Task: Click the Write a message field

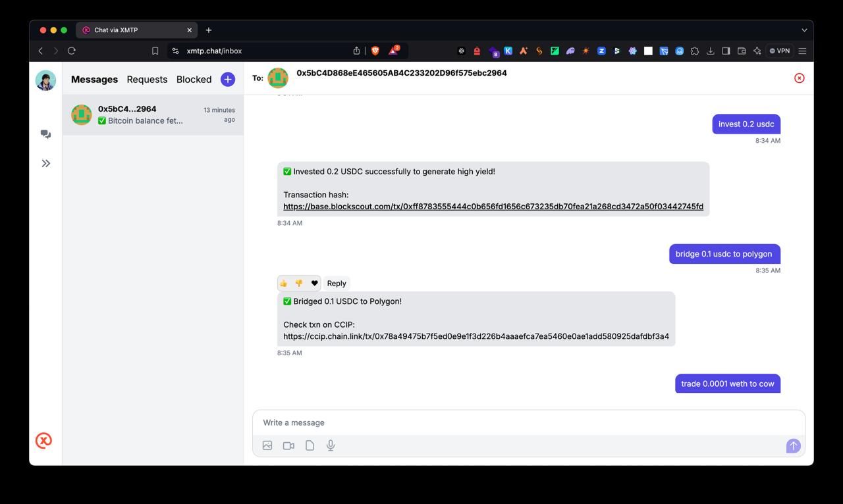Action: pos(528,422)
